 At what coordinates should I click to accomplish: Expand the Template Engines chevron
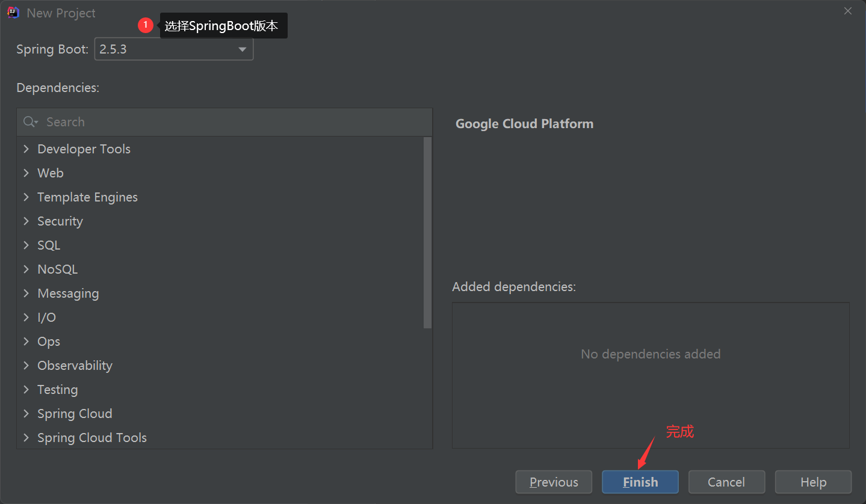click(26, 197)
